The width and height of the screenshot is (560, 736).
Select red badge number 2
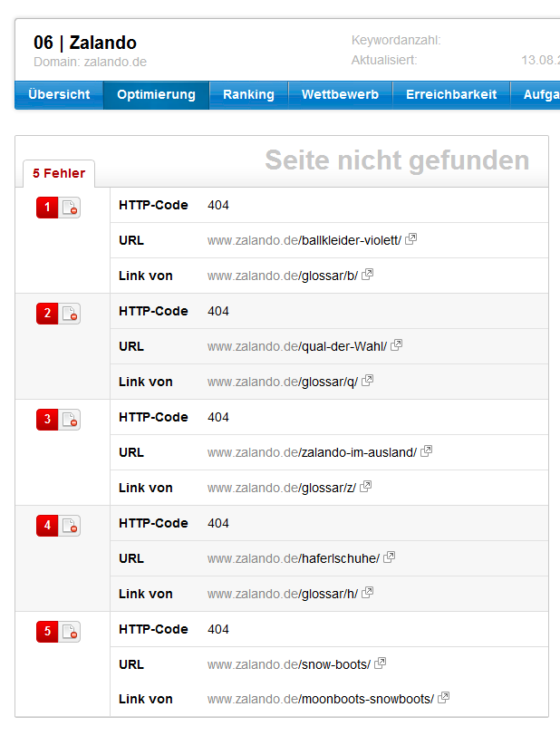click(48, 314)
